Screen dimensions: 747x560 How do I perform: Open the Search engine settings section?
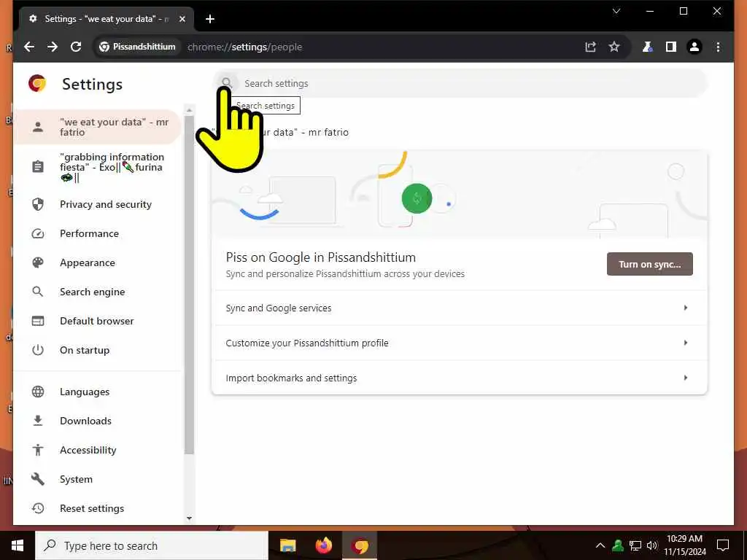pos(98,292)
